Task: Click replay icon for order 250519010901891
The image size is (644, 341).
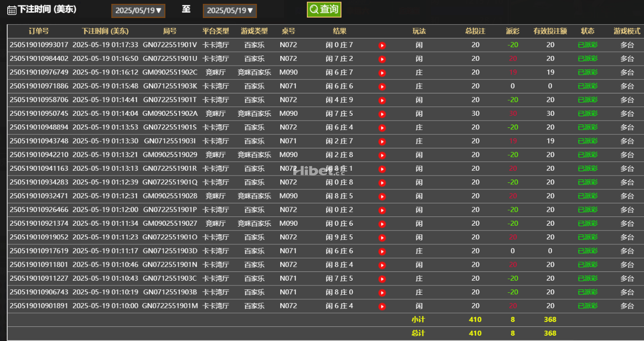Action: coord(382,306)
